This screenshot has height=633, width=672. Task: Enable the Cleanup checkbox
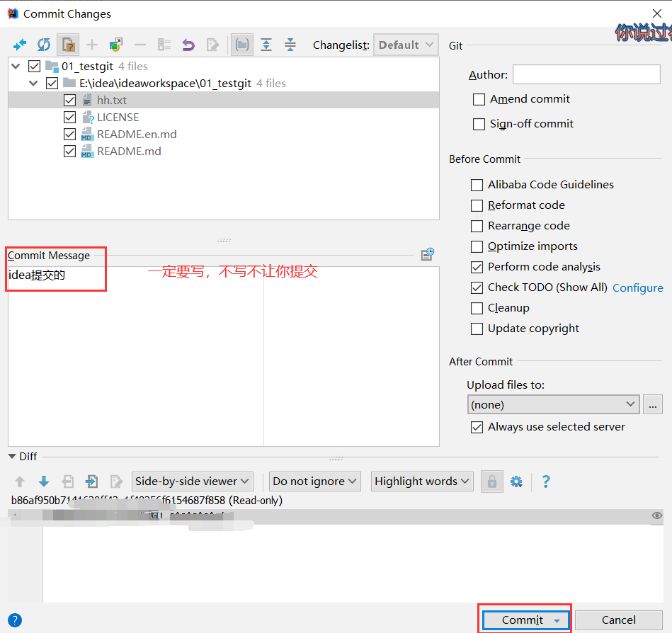[477, 309]
